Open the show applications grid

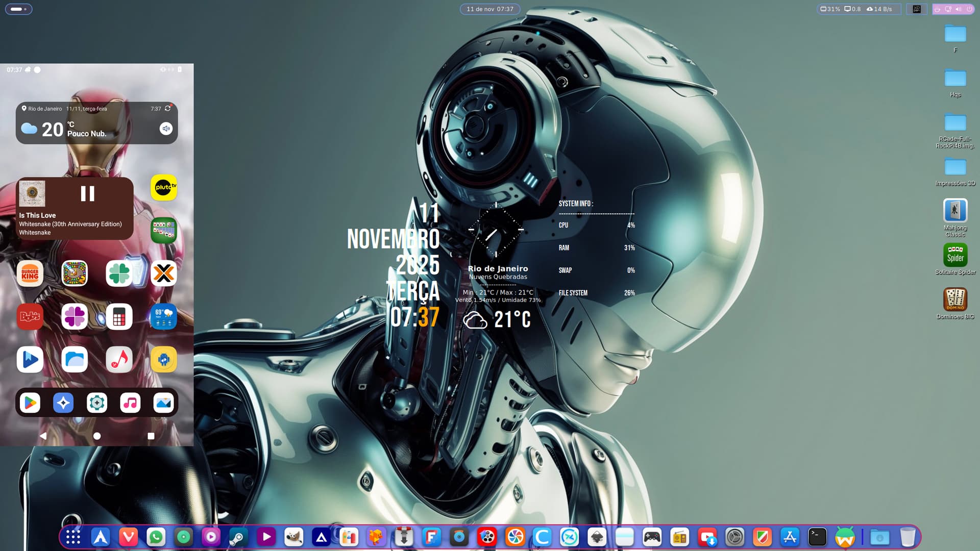coord(73,537)
